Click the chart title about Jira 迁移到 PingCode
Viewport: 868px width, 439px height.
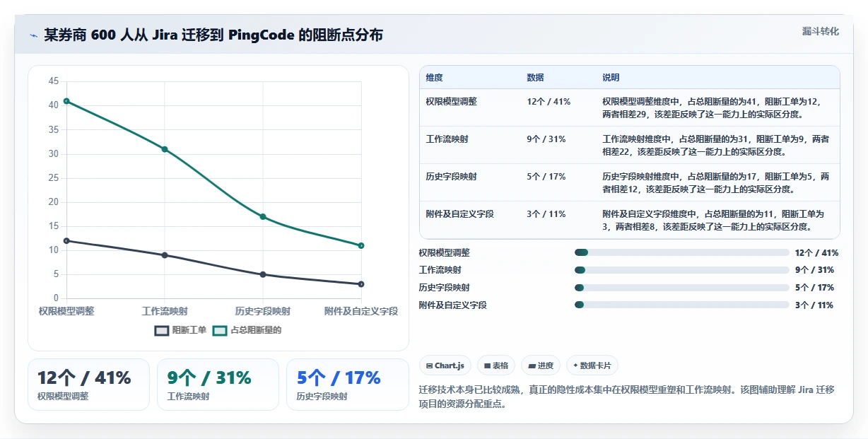[213, 35]
